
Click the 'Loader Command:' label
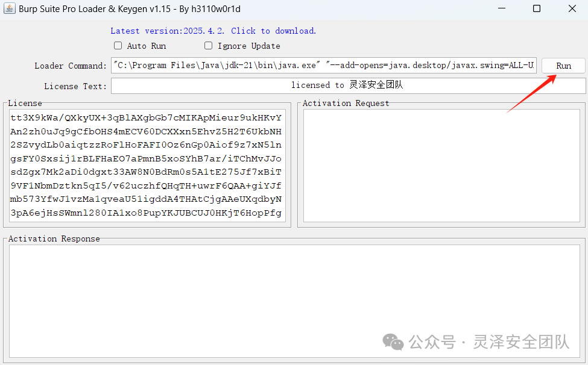[x=71, y=66]
